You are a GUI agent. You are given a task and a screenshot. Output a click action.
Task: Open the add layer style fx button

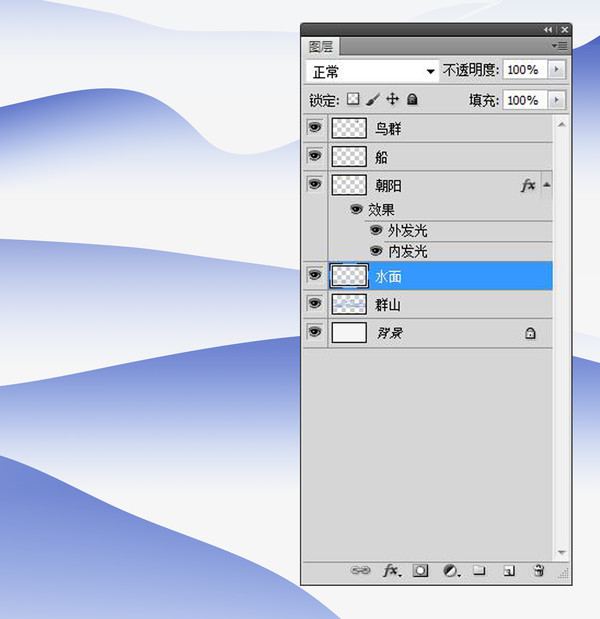[x=392, y=570]
